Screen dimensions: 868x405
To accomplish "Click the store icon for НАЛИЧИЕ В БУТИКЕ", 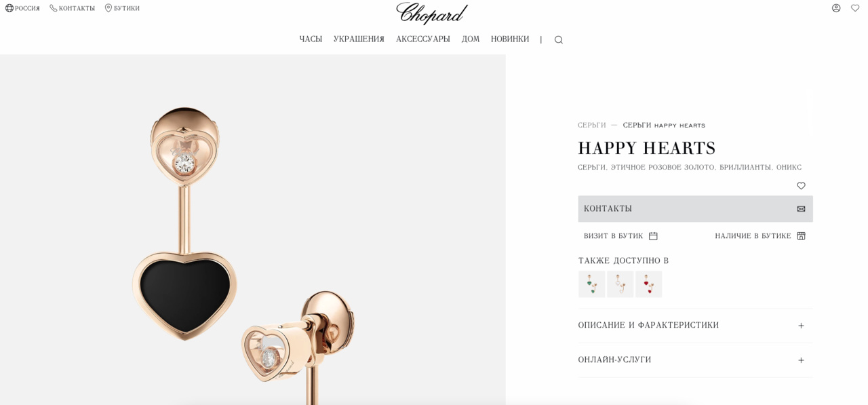I will [801, 236].
